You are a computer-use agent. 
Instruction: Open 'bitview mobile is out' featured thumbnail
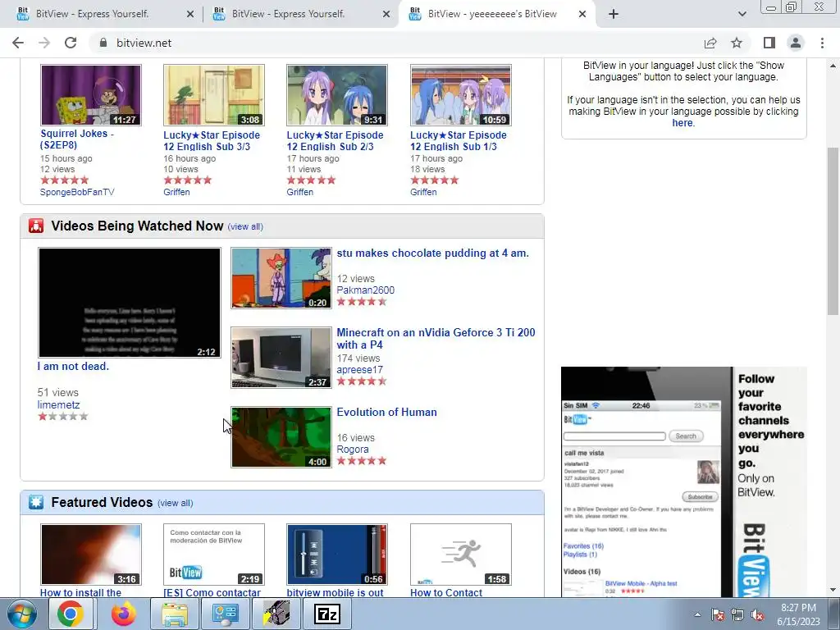(x=337, y=555)
